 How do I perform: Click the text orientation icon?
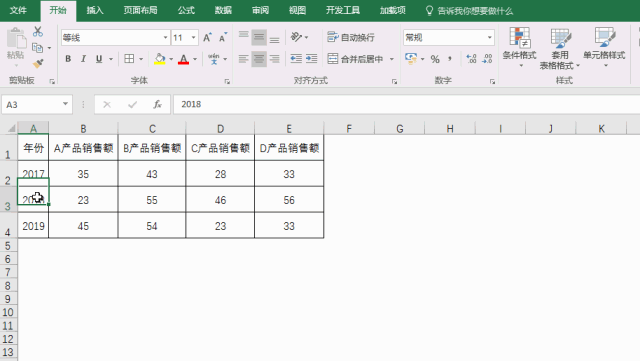coord(296,37)
